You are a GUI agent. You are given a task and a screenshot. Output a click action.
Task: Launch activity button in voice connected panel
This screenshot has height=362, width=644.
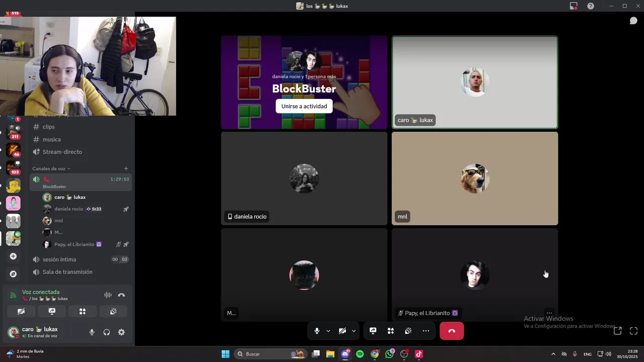coord(83,311)
